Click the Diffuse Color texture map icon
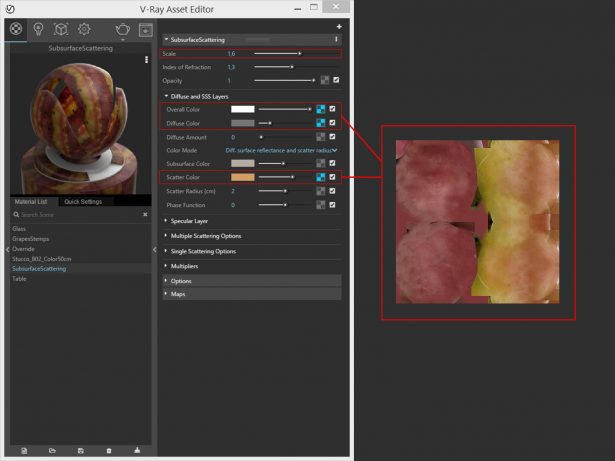 pyautogui.click(x=320, y=123)
